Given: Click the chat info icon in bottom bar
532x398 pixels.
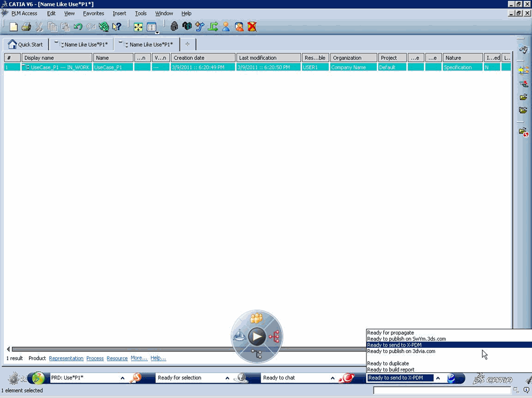Looking at the screenshot, I should pos(241,378).
